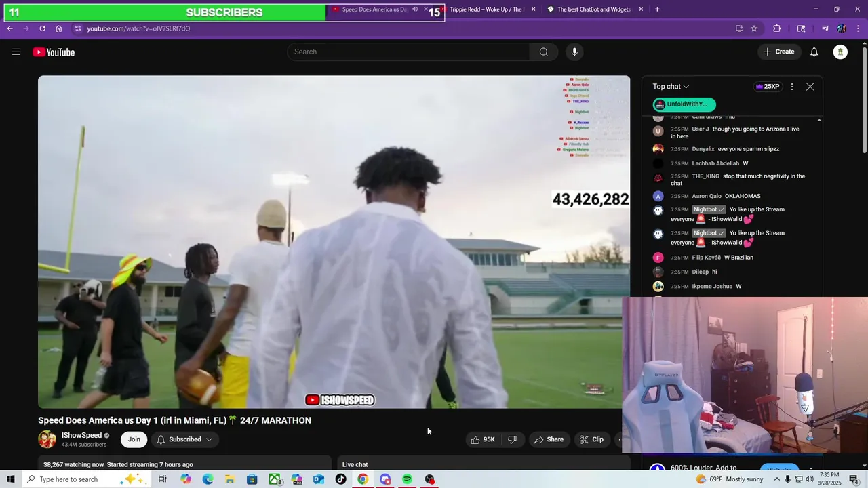Image resolution: width=868 pixels, height=488 pixels.
Task: Open Spotify from the taskbar
Action: [407, 479]
